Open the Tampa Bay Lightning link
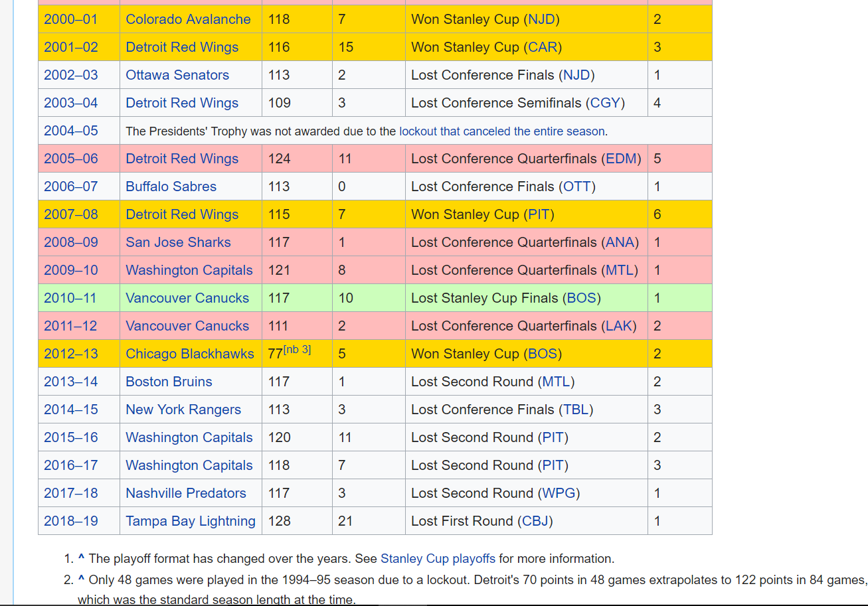868x606 pixels. [191, 521]
